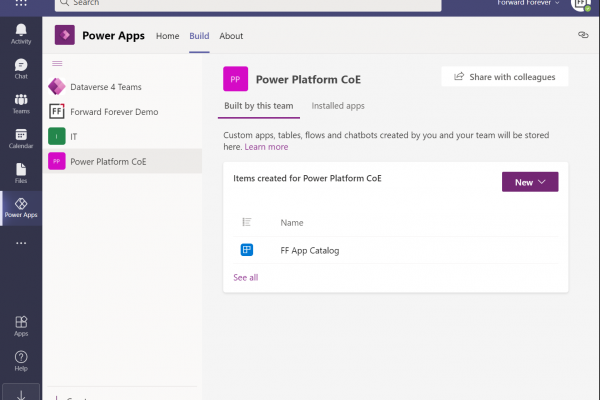Select the IT team
600x400 pixels.
[122, 137]
